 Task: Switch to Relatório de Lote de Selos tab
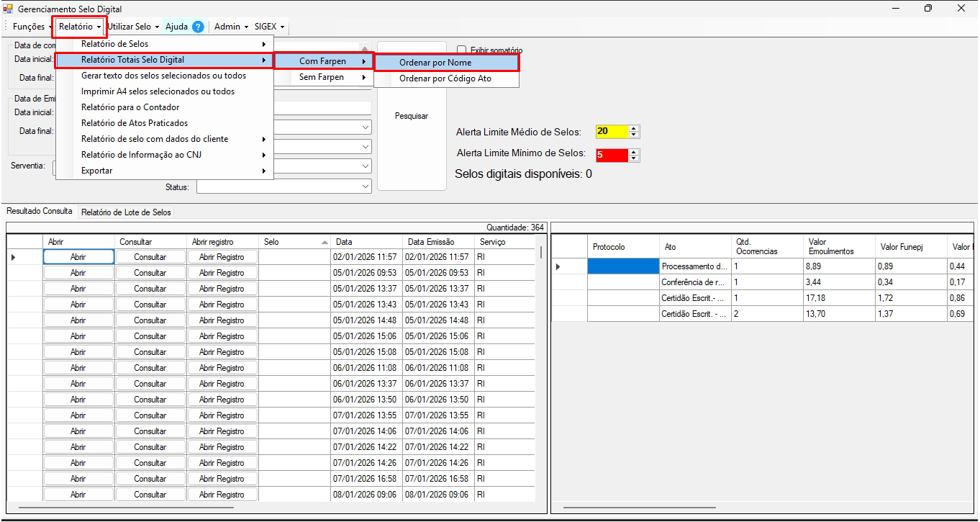pyautogui.click(x=126, y=212)
